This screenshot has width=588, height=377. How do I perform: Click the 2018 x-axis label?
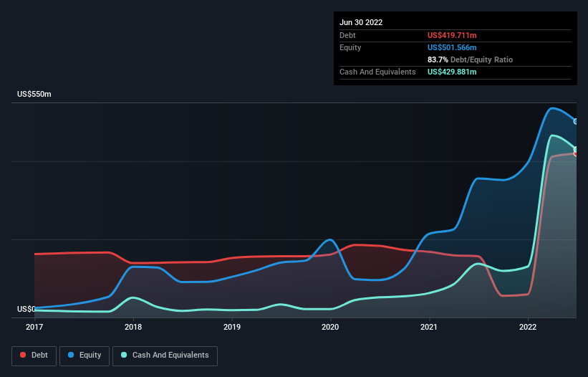[x=133, y=327]
